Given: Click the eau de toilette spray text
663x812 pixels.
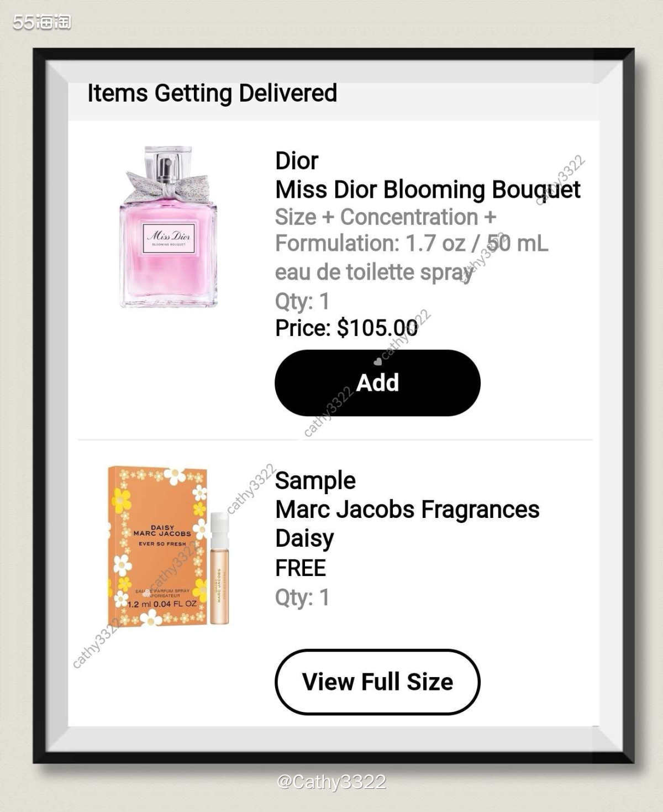Looking at the screenshot, I should pos(373,273).
